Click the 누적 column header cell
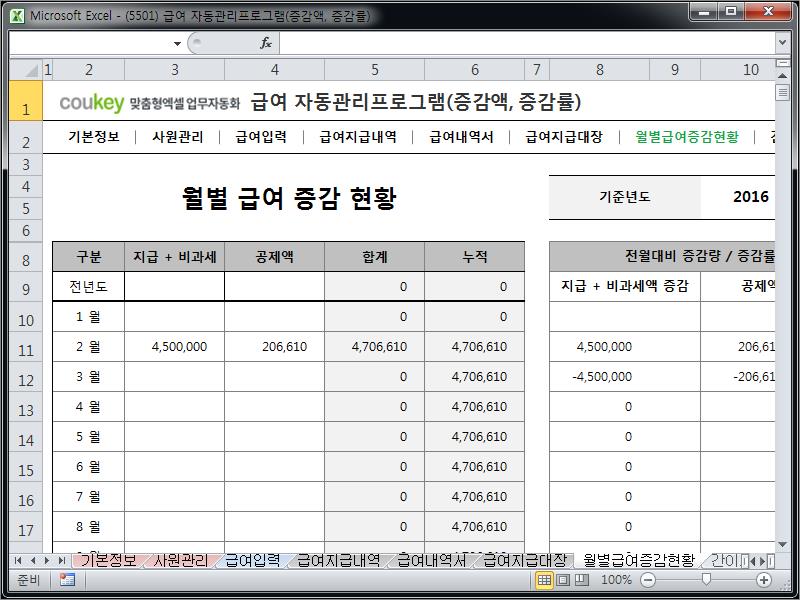The height and width of the screenshot is (600, 800). click(475, 257)
